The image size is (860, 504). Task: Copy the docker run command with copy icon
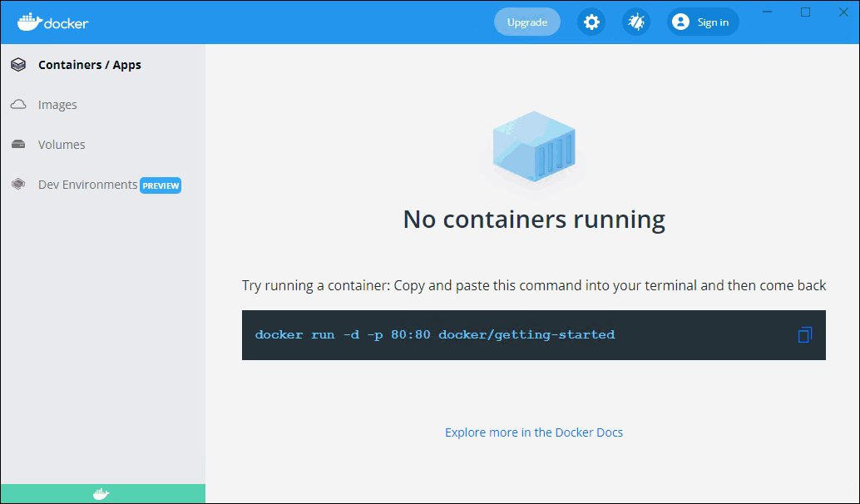804,334
